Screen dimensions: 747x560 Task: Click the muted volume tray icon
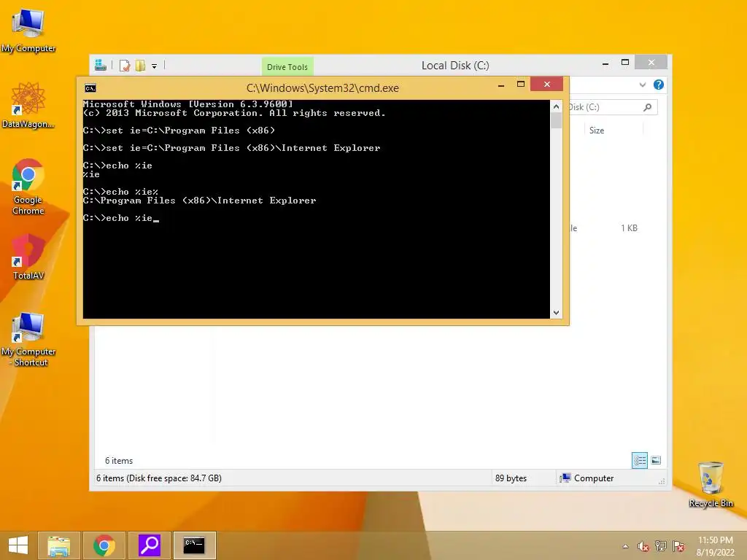click(x=643, y=546)
